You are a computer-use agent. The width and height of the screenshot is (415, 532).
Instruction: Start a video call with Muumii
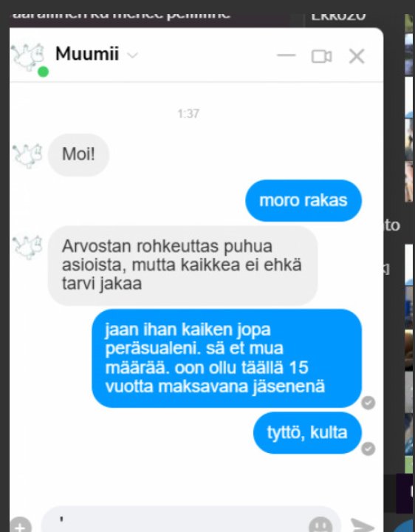coord(321,56)
